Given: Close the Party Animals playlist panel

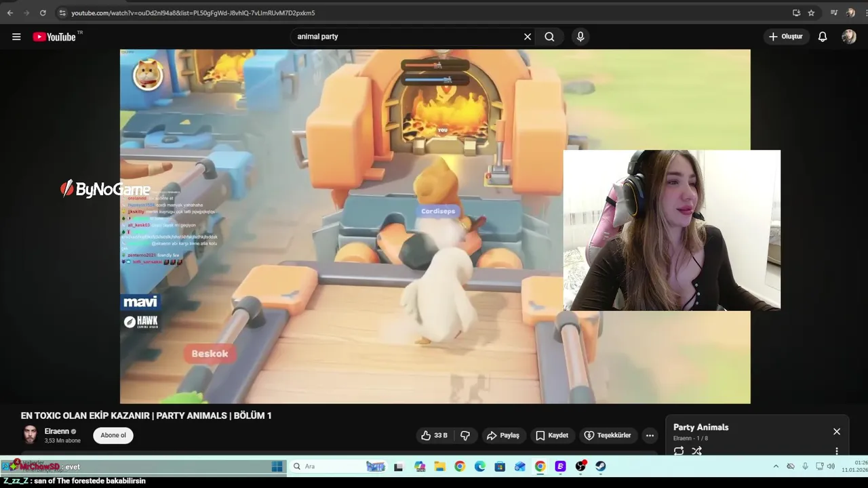Looking at the screenshot, I should (837, 432).
